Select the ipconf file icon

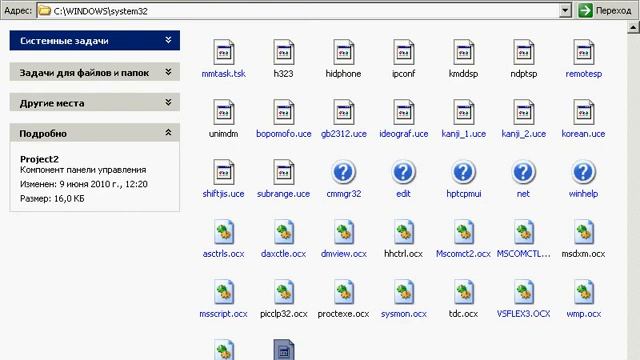404,52
